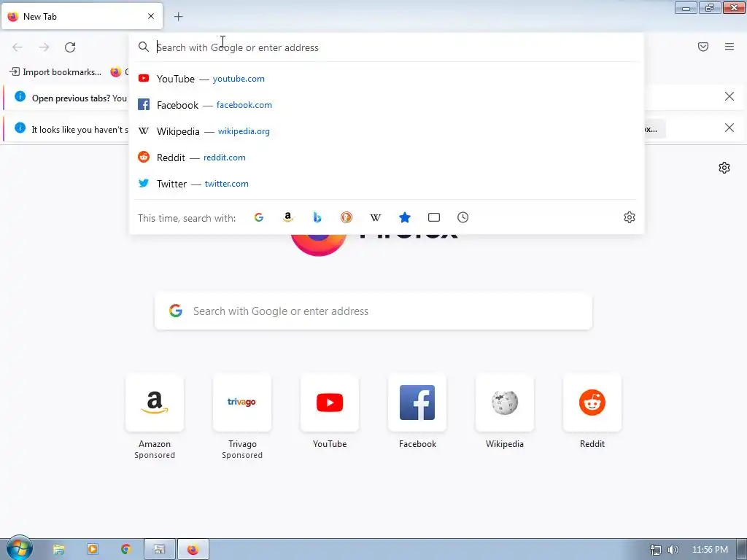Search this time with Wikipedia
Screen dimensions: 747x560
coord(376,217)
